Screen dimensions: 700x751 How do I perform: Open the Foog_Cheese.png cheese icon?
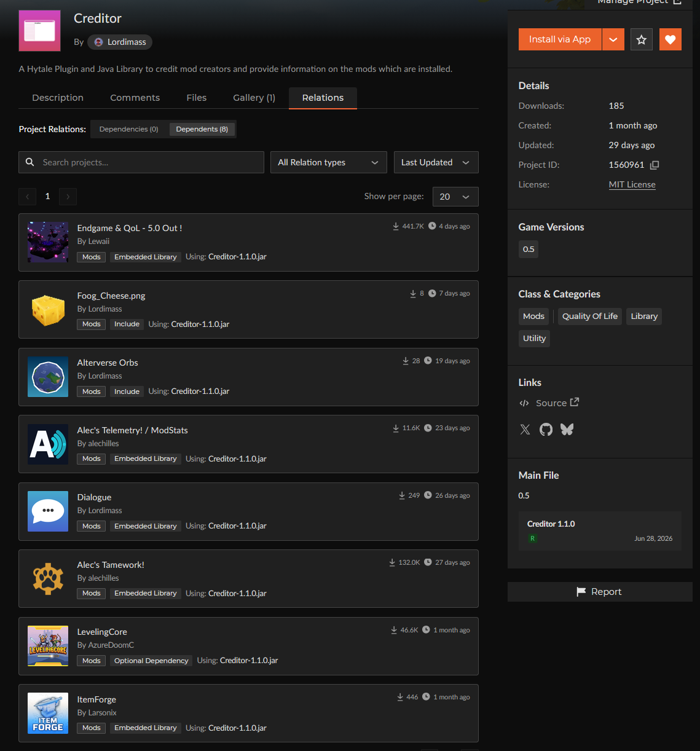pos(48,310)
